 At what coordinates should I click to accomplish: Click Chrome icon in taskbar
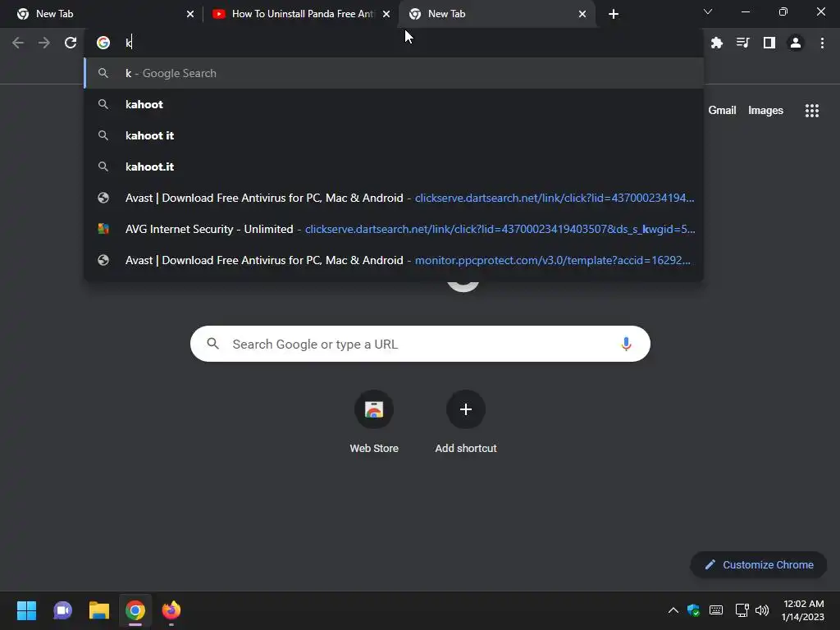click(135, 610)
